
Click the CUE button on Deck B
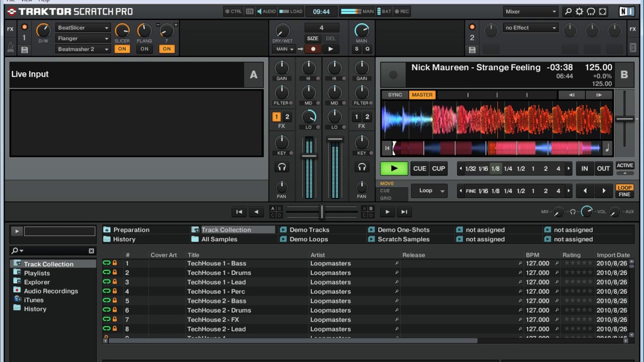tap(420, 168)
